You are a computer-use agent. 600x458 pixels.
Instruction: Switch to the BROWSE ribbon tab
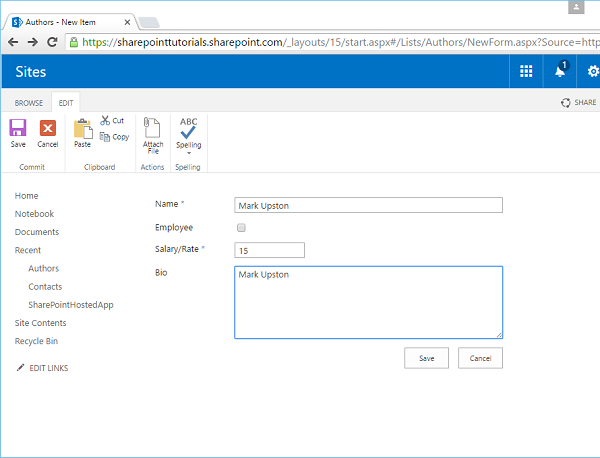[x=28, y=102]
